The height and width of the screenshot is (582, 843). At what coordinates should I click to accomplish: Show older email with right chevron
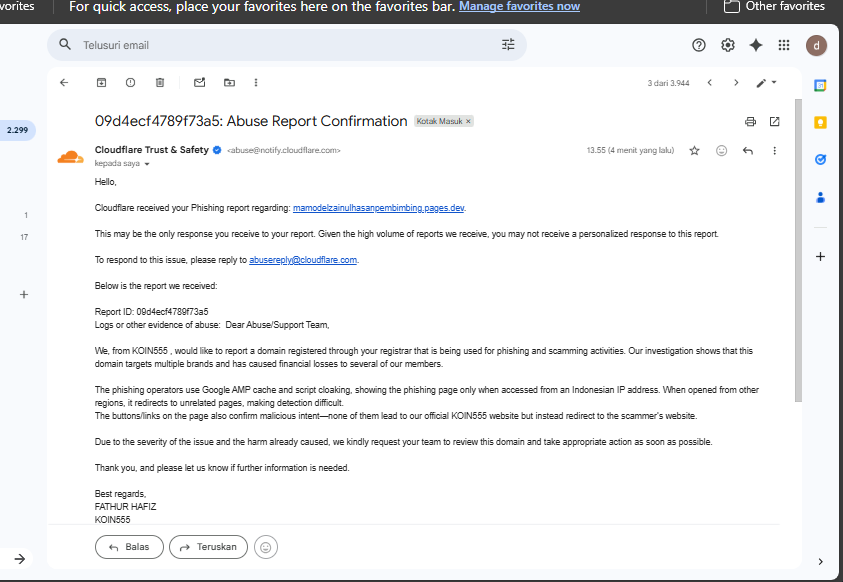click(x=736, y=83)
